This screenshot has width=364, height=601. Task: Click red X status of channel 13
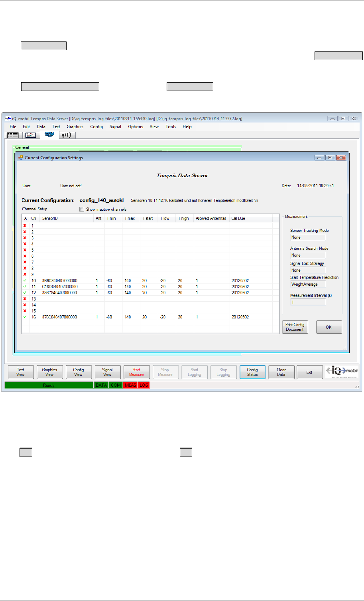coord(25,299)
